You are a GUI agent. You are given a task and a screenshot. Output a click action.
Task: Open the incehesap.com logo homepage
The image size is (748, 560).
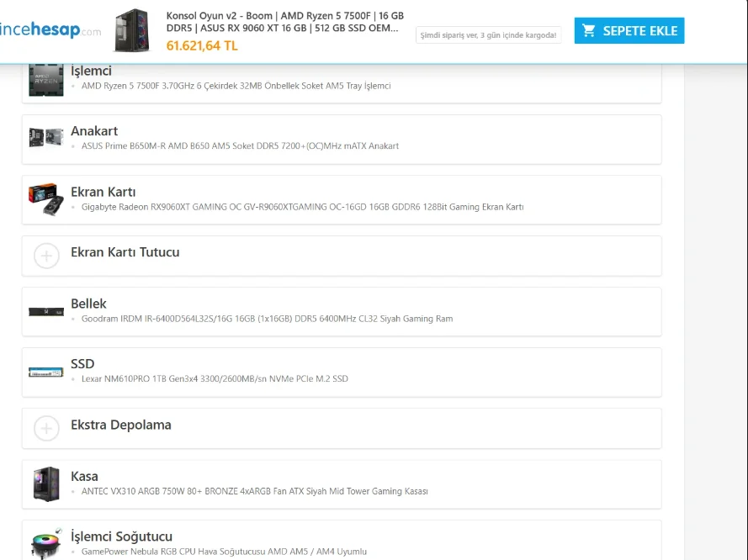(50, 30)
